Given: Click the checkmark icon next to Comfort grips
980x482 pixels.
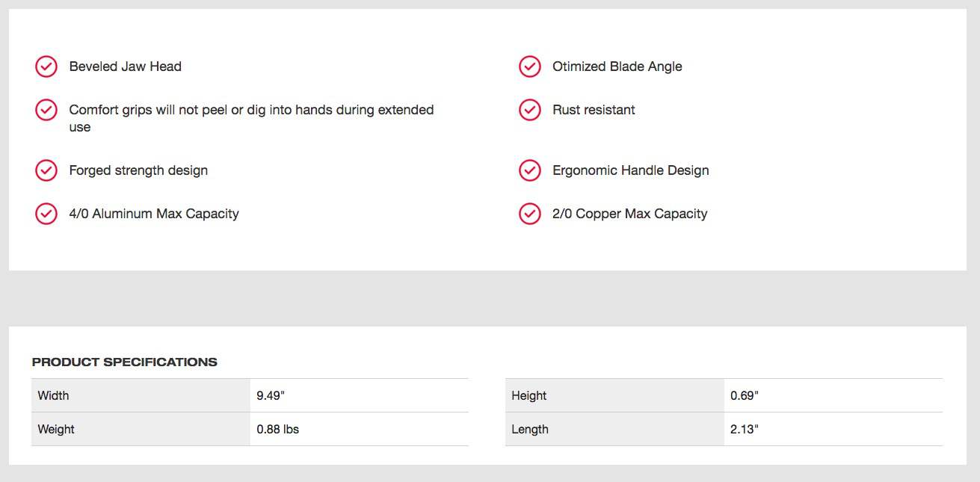Looking at the screenshot, I should tap(46, 110).
